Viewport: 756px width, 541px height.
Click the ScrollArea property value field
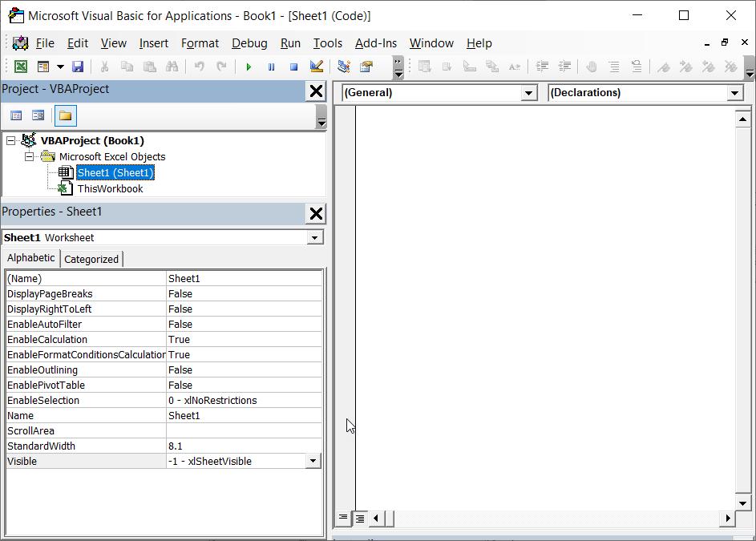coord(244,430)
